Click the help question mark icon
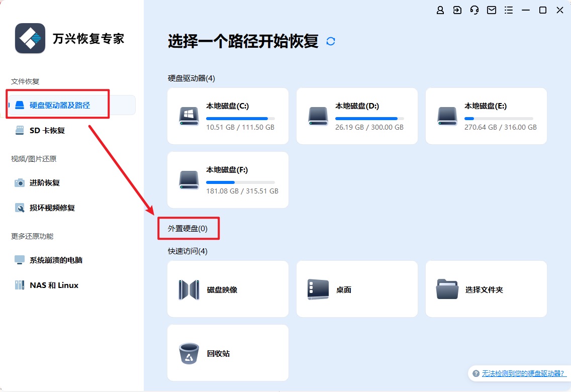The image size is (571, 392). click(x=475, y=373)
